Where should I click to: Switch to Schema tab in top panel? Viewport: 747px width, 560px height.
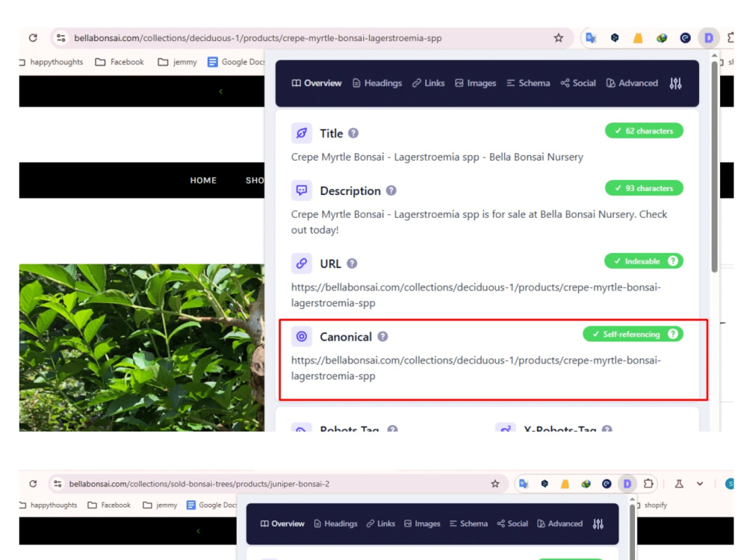point(528,83)
